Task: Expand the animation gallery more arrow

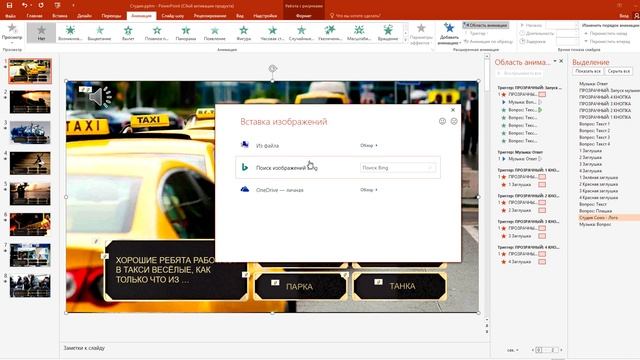Action: (405, 40)
